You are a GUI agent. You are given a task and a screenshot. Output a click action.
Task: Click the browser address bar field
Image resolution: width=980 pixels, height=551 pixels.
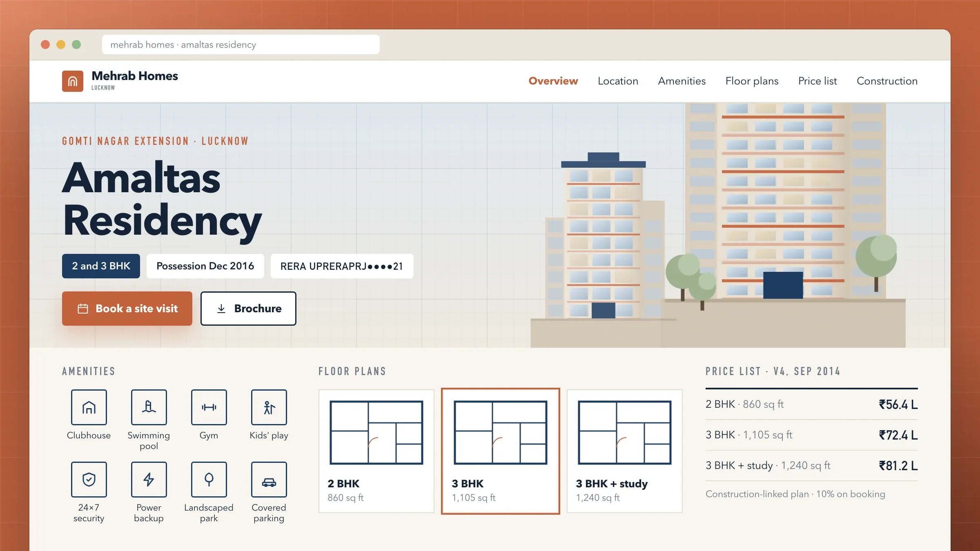point(241,44)
